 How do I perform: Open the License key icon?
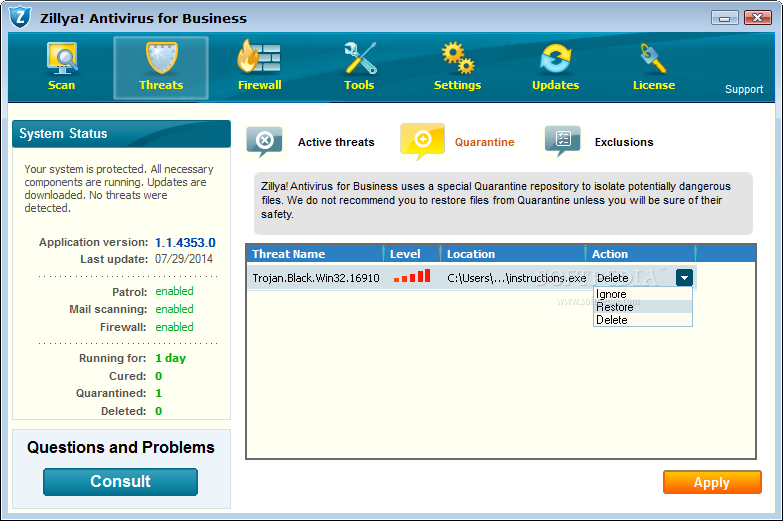[654, 58]
